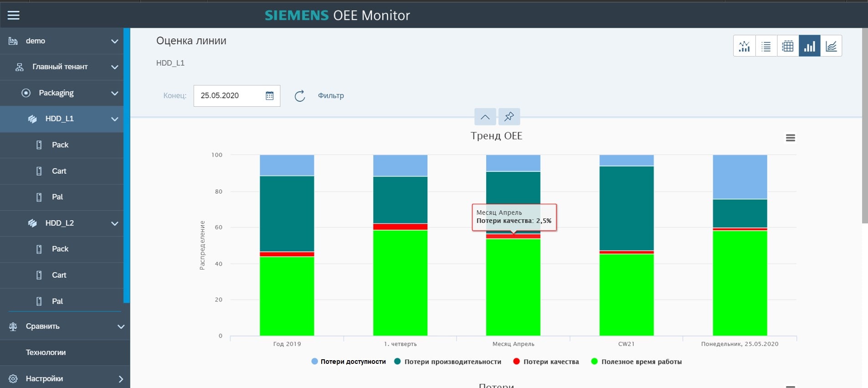This screenshot has height=388, width=868.
Task: Toggle Потери качества legend series
Action: click(546, 362)
